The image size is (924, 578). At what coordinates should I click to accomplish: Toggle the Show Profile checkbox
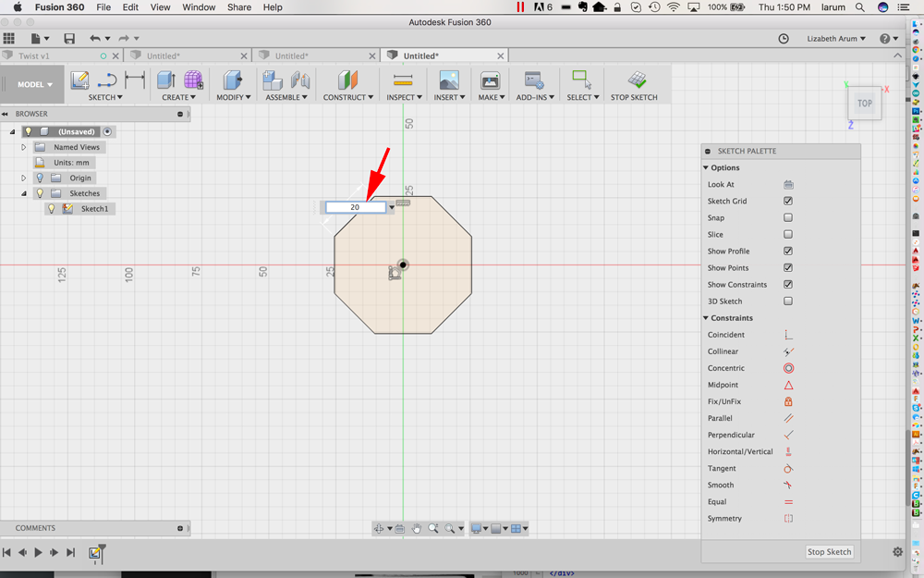(x=788, y=252)
